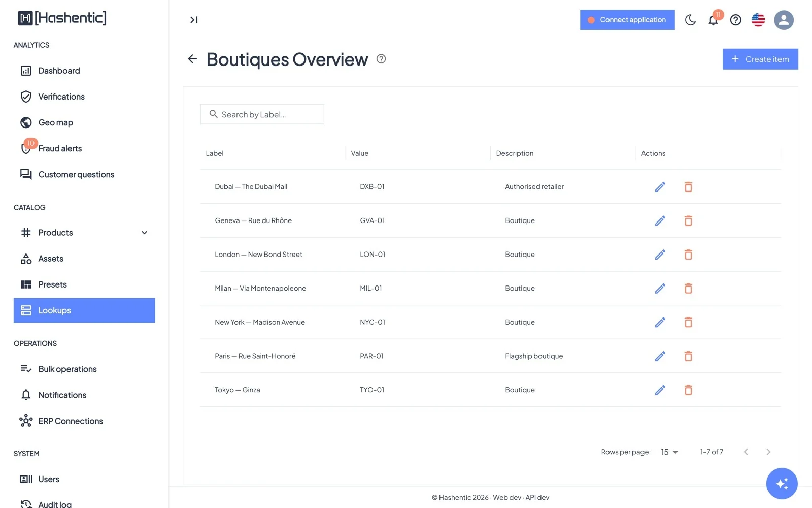Viewport: 812px width, 508px height.
Task: Click the Create item button
Action: [x=760, y=59]
